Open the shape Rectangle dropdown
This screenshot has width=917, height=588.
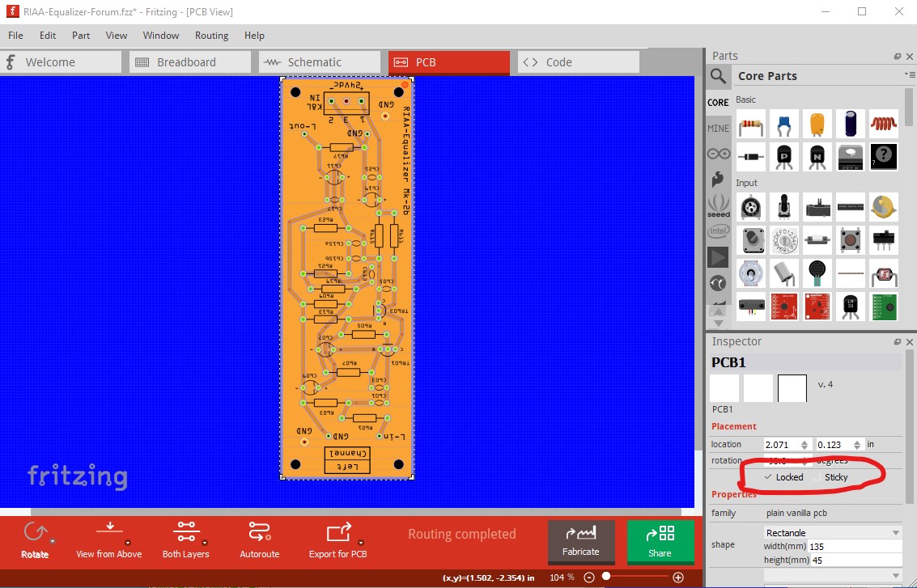(x=833, y=532)
